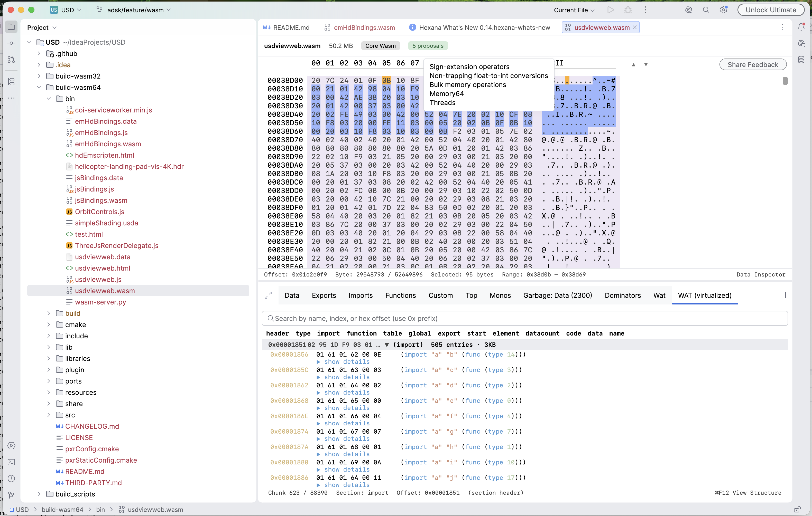Collapse the build-wasm64 folder

click(x=39, y=88)
